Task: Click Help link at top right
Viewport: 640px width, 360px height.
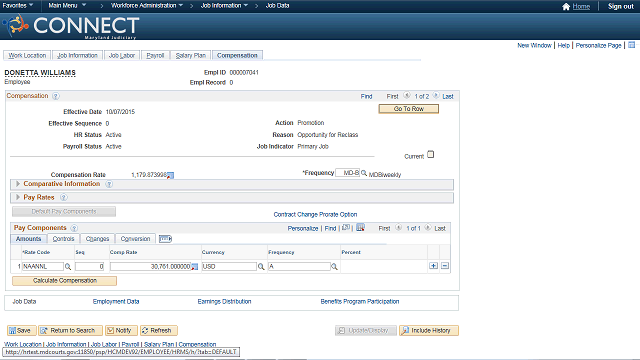Action: click(563, 45)
